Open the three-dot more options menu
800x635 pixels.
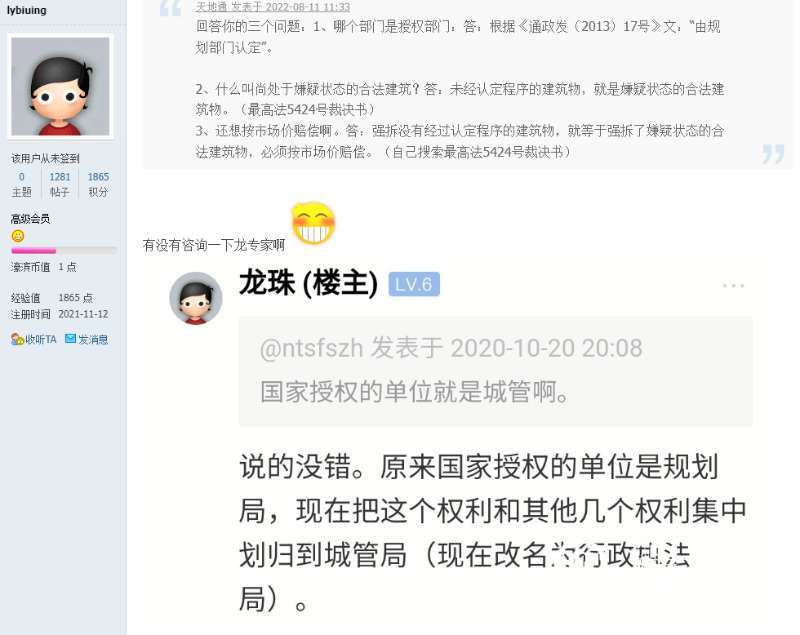733,286
